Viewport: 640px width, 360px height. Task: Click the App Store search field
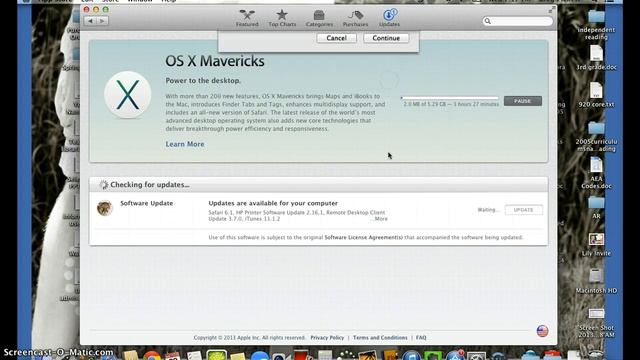point(518,21)
